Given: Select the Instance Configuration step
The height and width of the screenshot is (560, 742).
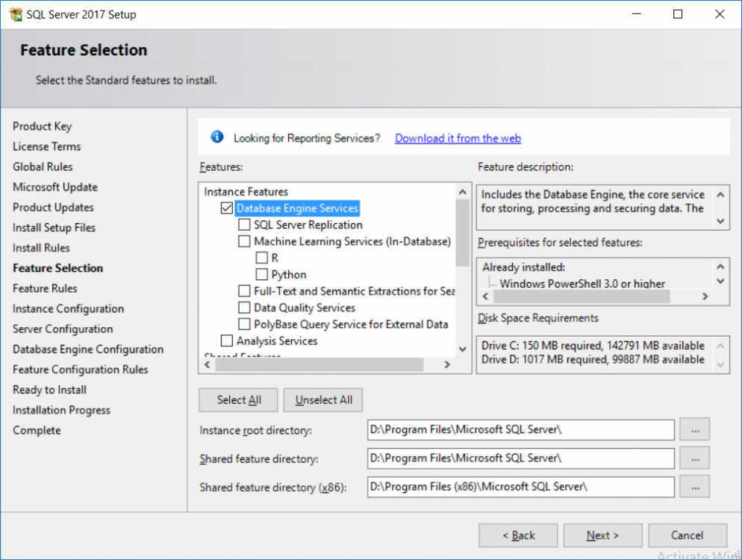Looking at the screenshot, I should pyautogui.click(x=68, y=309).
